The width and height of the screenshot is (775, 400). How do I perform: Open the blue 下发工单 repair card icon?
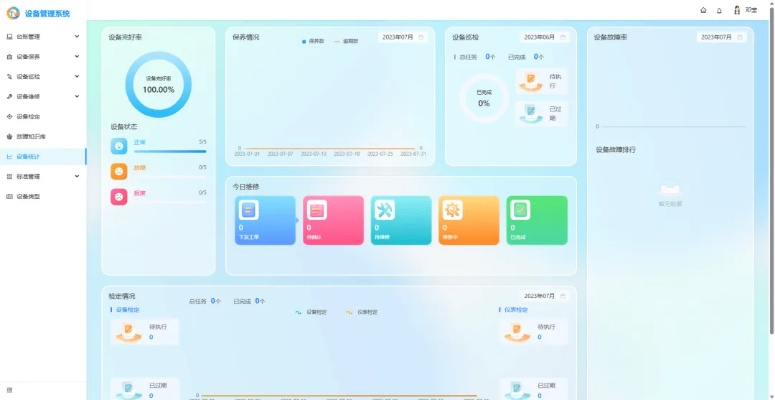tap(249, 210)
